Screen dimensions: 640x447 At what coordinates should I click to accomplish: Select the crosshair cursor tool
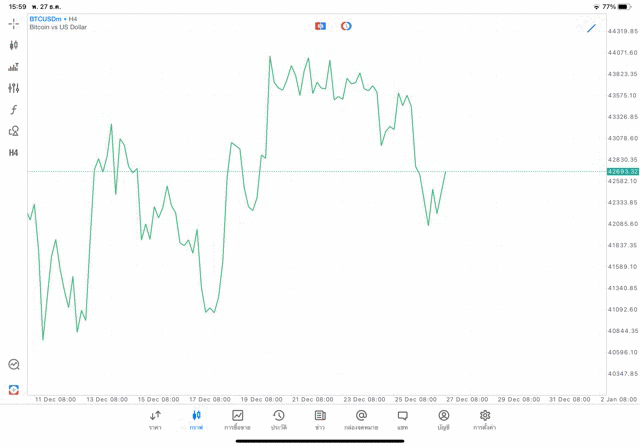(14, 23)
